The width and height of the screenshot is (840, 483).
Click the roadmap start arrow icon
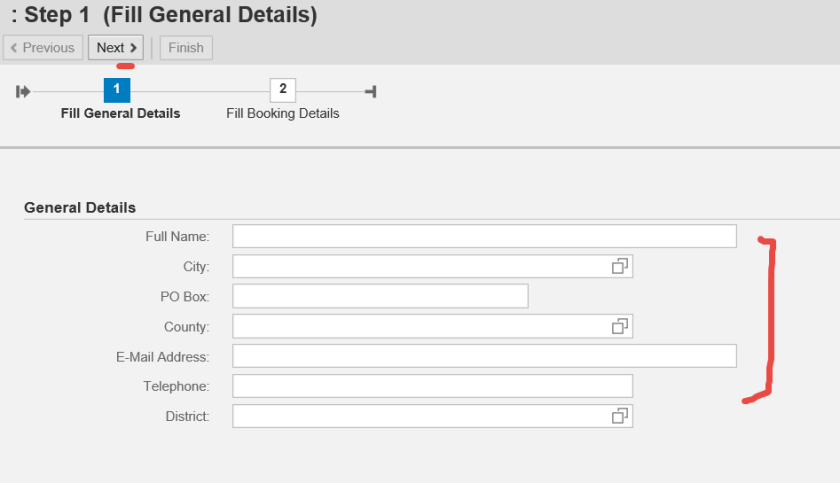[23, 92]
